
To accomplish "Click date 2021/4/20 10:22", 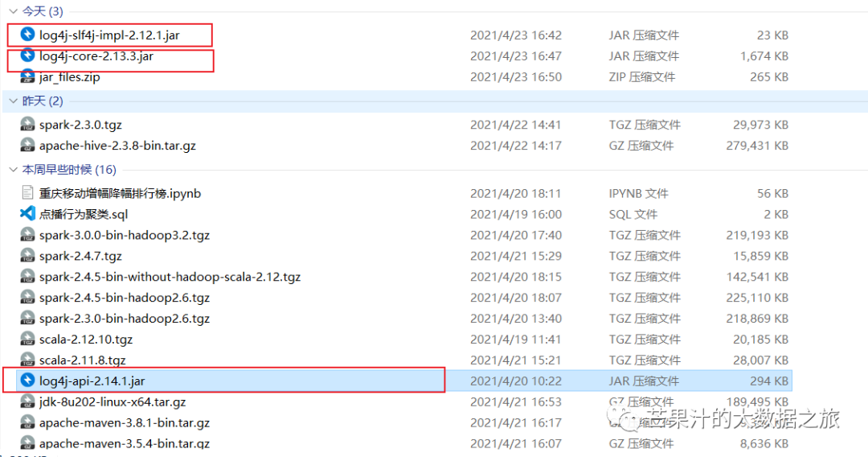I will [x=516, y=381].
